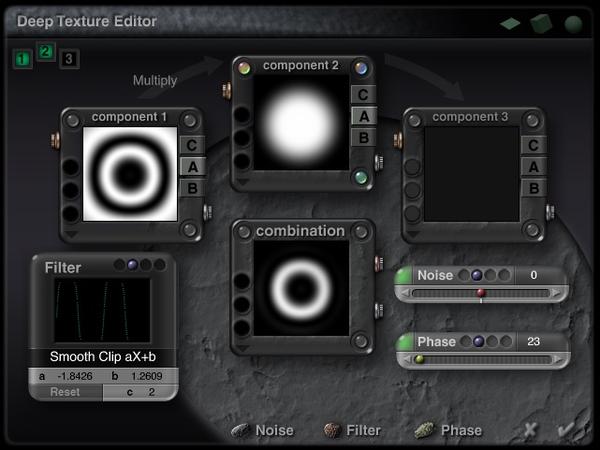Click component 2 top-right blue sphere button

pyautogui.click(x=361, y=68)
